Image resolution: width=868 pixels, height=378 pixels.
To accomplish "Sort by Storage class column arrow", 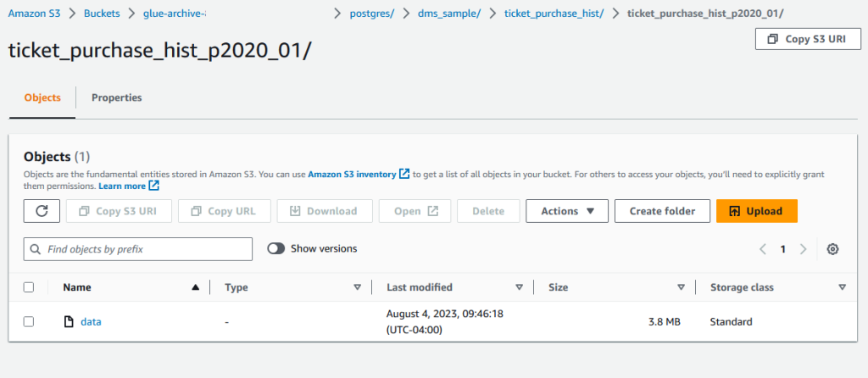I will [x=842, y=287].
